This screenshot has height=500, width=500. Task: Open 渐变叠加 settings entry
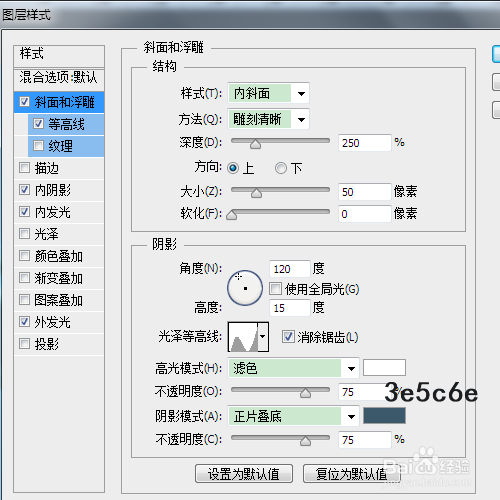(x=59, y=278)
